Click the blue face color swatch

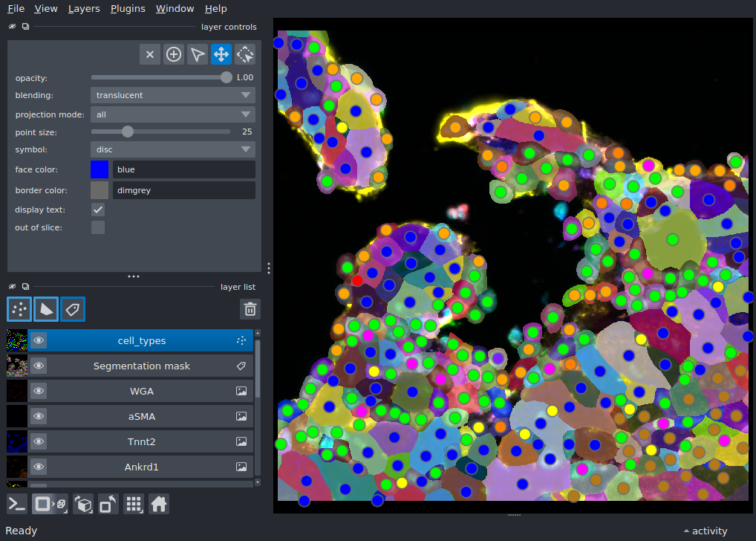[x=100, y=169]
